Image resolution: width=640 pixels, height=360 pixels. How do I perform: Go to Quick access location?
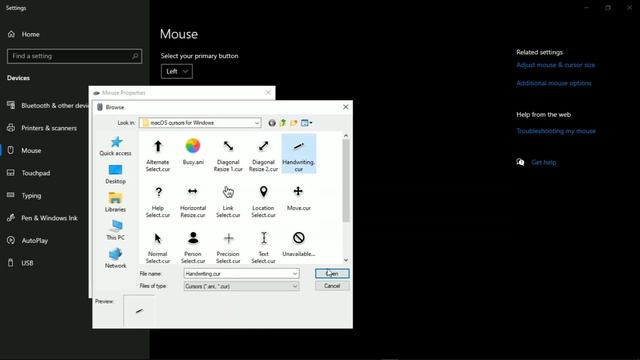pyautogui.click(x=116, y=146)
